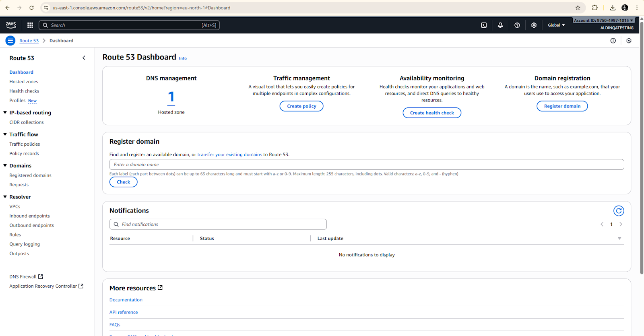Click the Enter a domain name field

(366, 165)
